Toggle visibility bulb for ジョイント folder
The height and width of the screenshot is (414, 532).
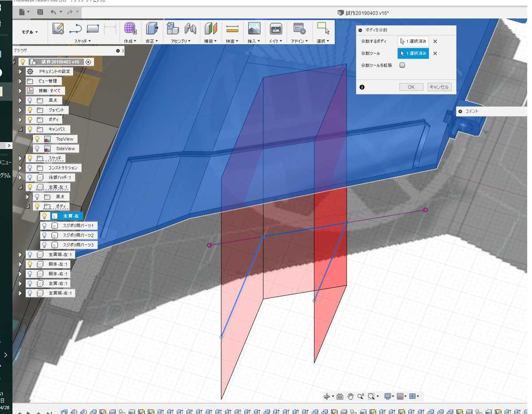pos(30,110)
